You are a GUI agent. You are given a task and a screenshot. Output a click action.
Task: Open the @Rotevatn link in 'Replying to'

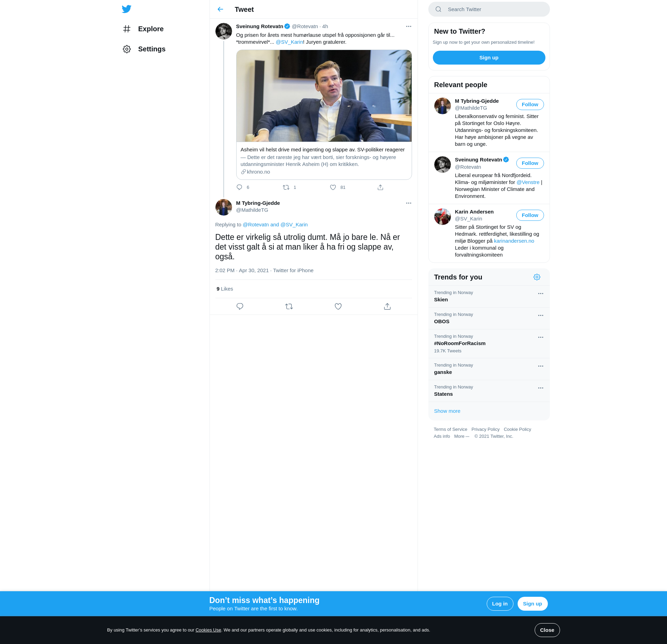[x=256, y=225]
